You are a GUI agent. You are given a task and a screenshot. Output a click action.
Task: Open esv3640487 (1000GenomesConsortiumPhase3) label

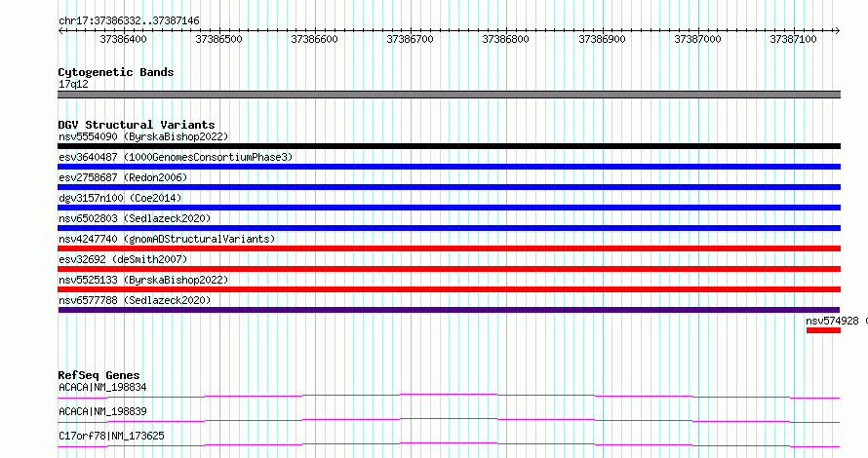(176, 157)
